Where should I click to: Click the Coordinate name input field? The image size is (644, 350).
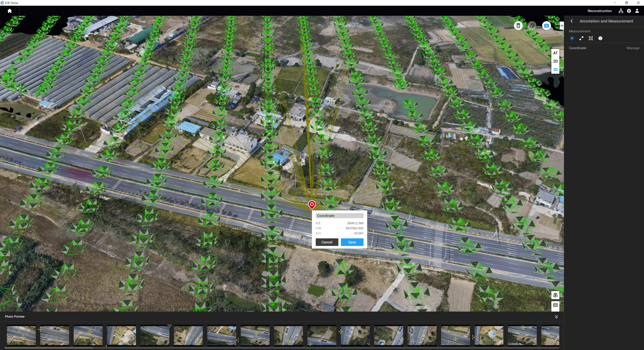339,216
